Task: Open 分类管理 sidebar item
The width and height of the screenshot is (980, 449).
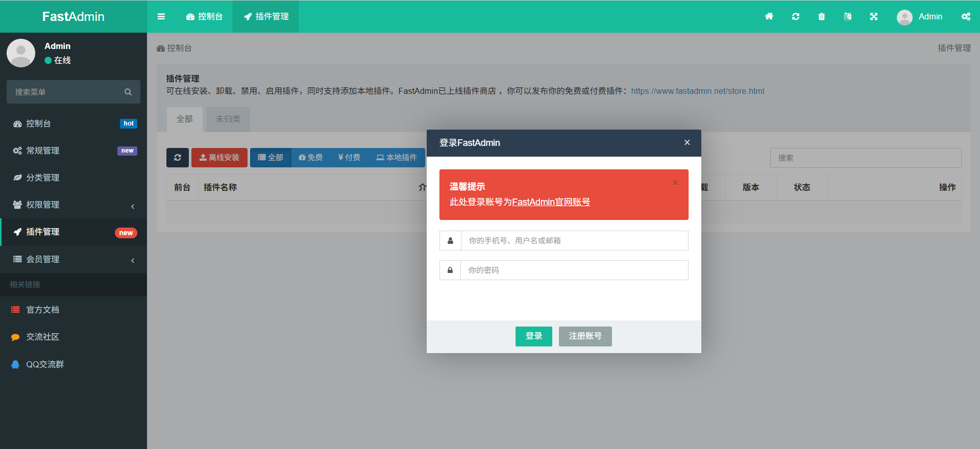Action: click(x=73, y=178)
